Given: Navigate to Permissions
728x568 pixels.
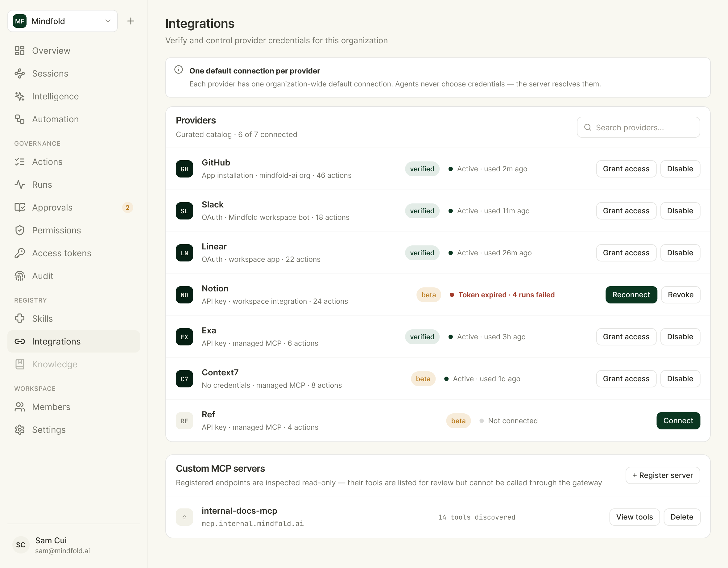Looking at the screenshot, I should click(74, 230).
